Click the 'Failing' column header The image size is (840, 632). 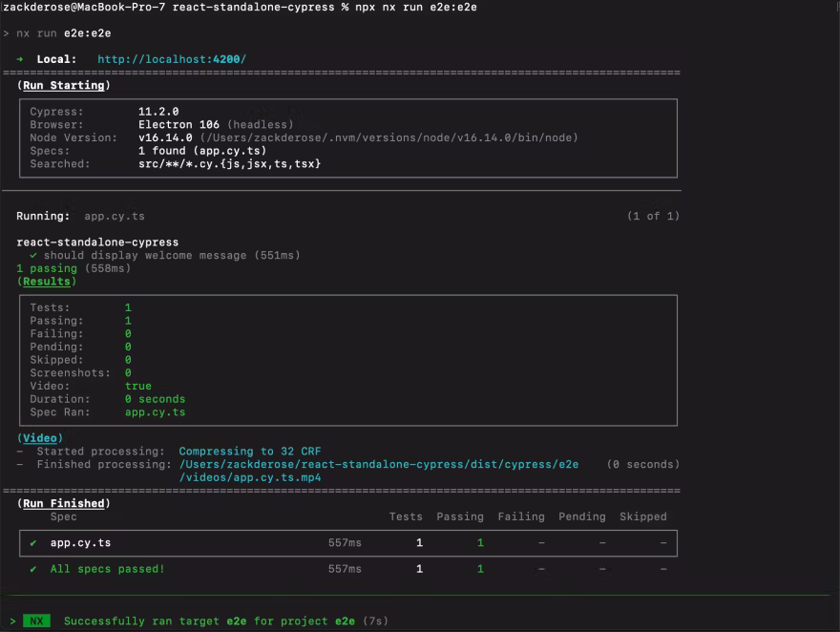[520, 516]
